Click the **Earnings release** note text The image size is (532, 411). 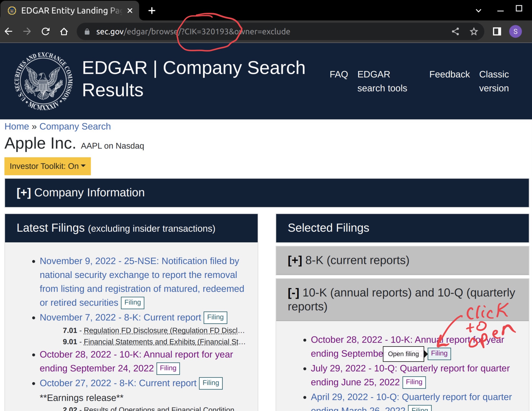(81, 398)
